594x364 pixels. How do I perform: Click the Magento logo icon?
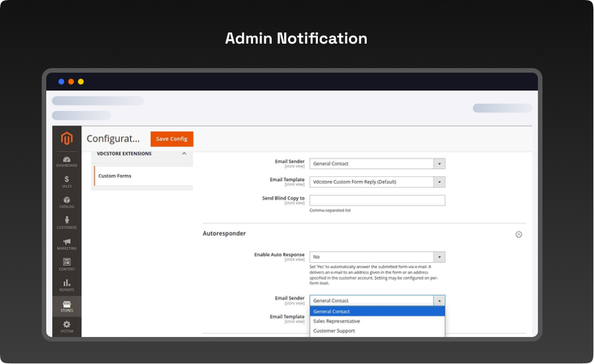(67, 139)
